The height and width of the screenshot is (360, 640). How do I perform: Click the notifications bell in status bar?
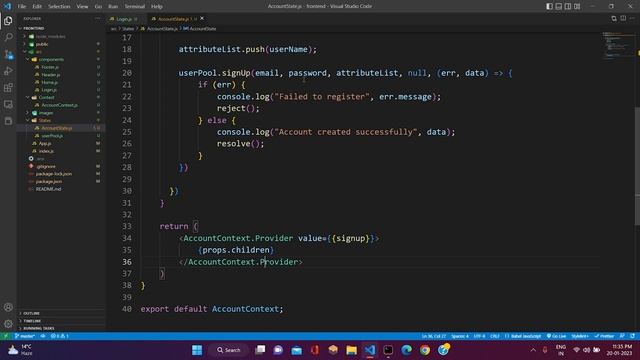pos(632,336)
